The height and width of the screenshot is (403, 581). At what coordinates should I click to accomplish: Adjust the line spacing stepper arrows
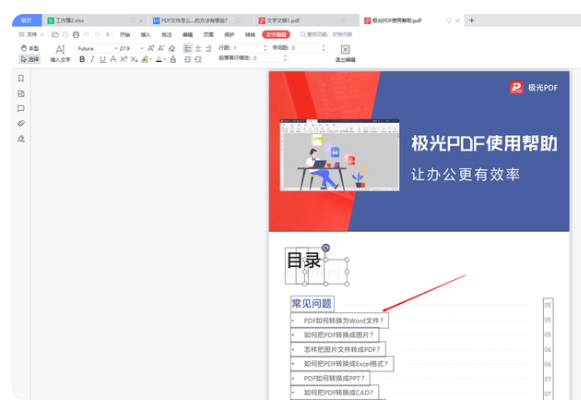265,48
